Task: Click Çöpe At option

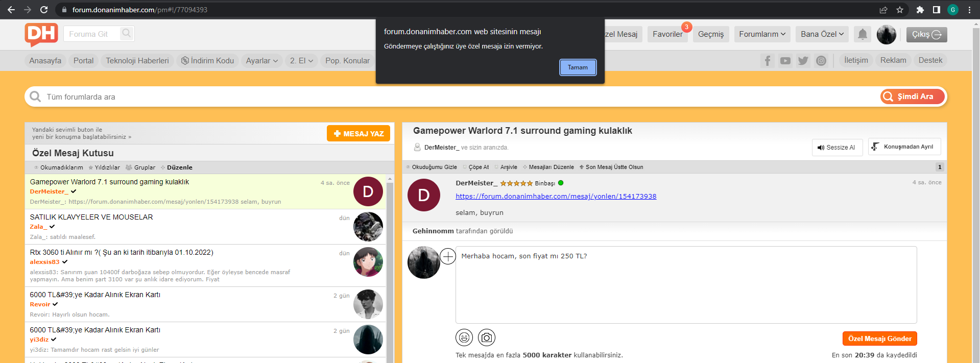Action: pos(476,167)
